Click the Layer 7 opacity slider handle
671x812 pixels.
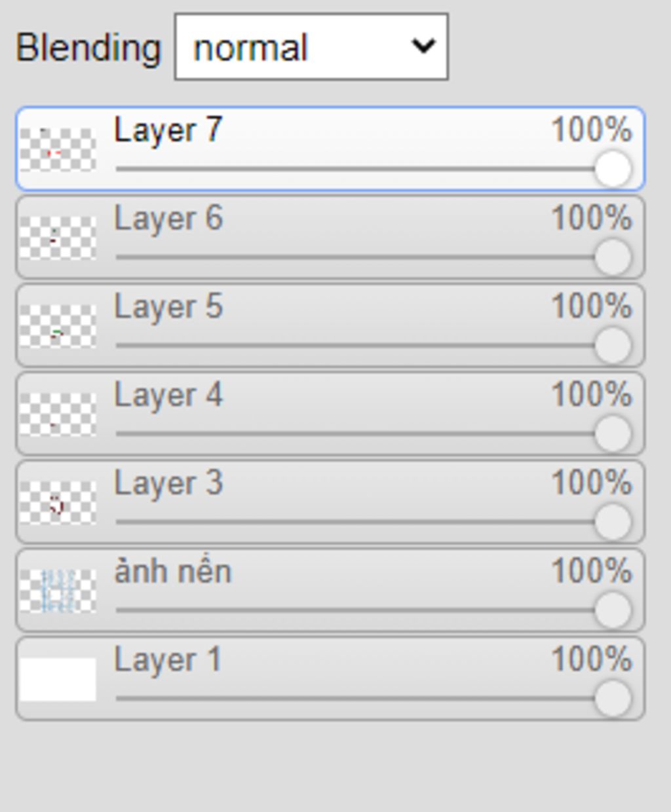coord(613,169)
